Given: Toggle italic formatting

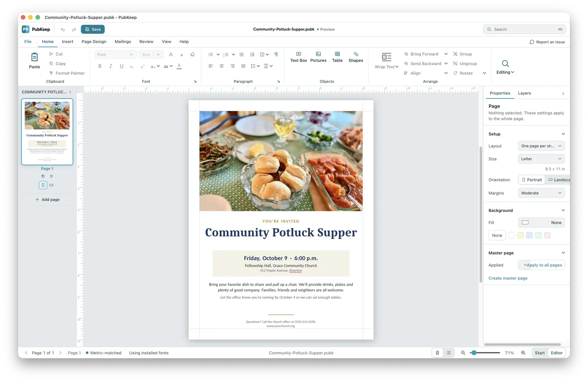Looking at the screenshot, I should click(x=111, y=66).
